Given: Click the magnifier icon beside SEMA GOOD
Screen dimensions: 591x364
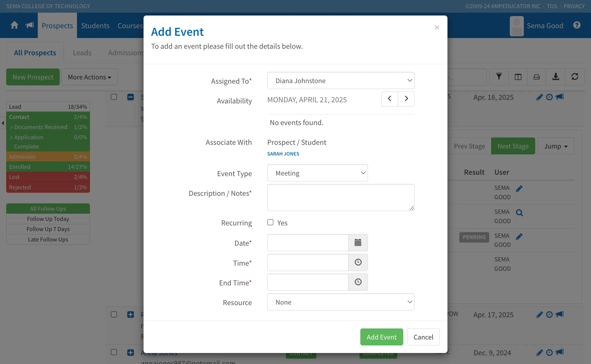Looking at the screenshot, I should pyautogui.click(x=519, y=213).
